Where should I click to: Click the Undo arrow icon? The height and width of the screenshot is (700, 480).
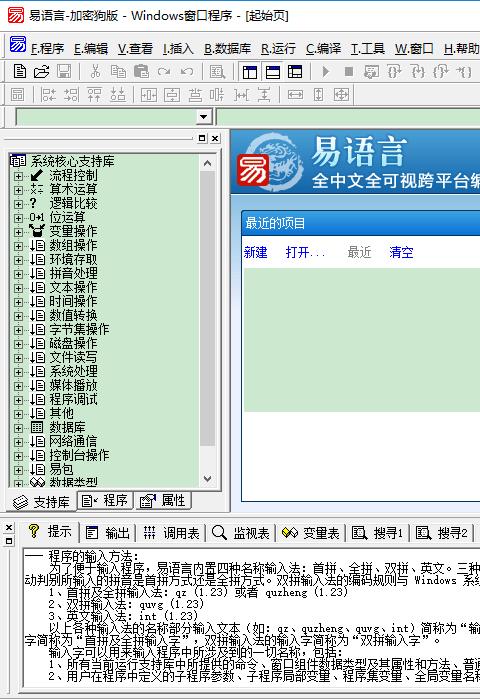[187, 71]
